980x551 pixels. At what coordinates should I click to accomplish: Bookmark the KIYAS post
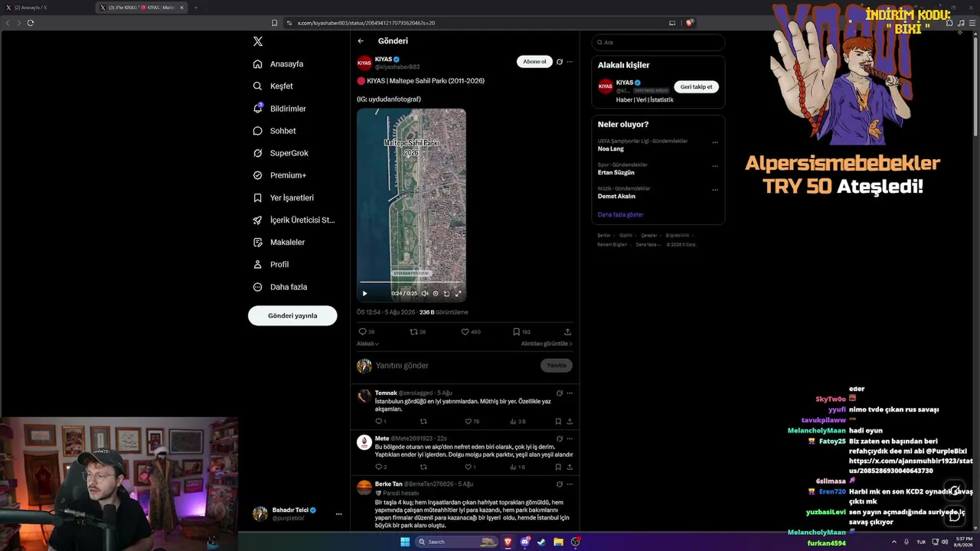click(517, 332)
